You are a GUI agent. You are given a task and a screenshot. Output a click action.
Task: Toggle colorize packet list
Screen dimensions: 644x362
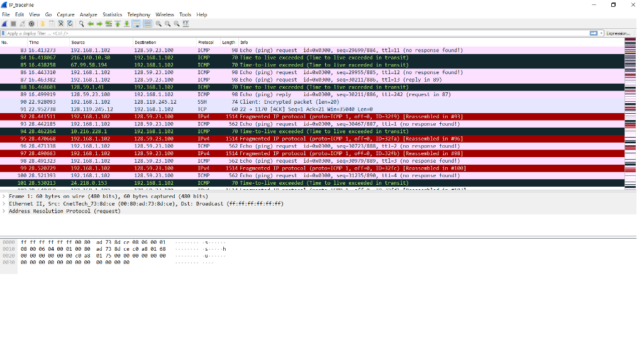click(x=147, y=24)
